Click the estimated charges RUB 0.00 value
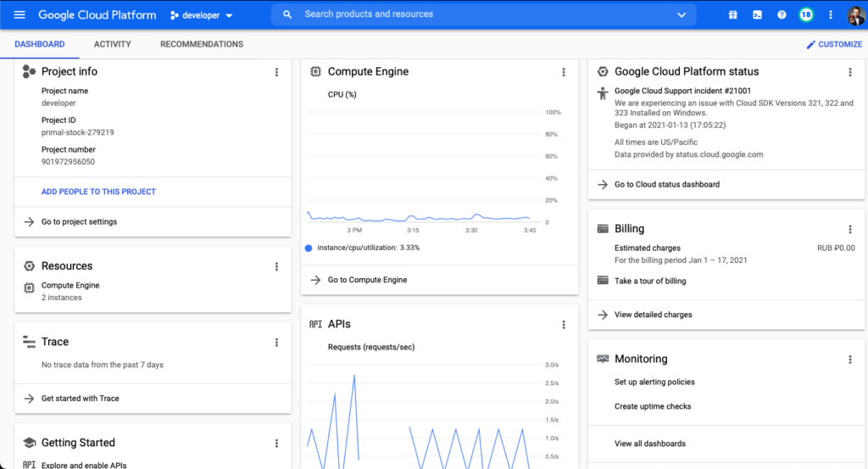The image size is (868, 469). (x=836, y=248)
